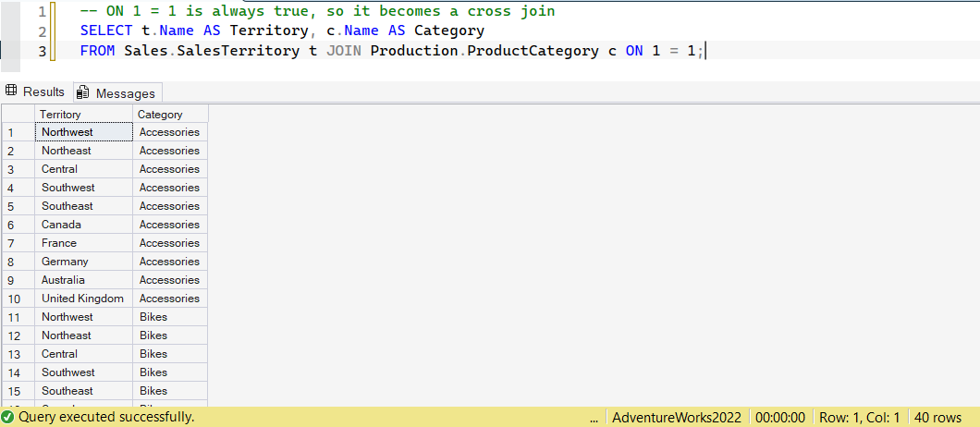Click the 'Query executed successfully.' status message
Viewport: 980px width, 427px height.
coord(106,417)
